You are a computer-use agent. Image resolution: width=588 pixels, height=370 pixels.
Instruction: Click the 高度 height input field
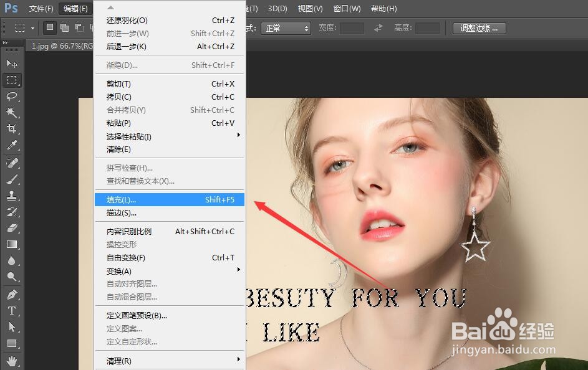coord(428,28)
